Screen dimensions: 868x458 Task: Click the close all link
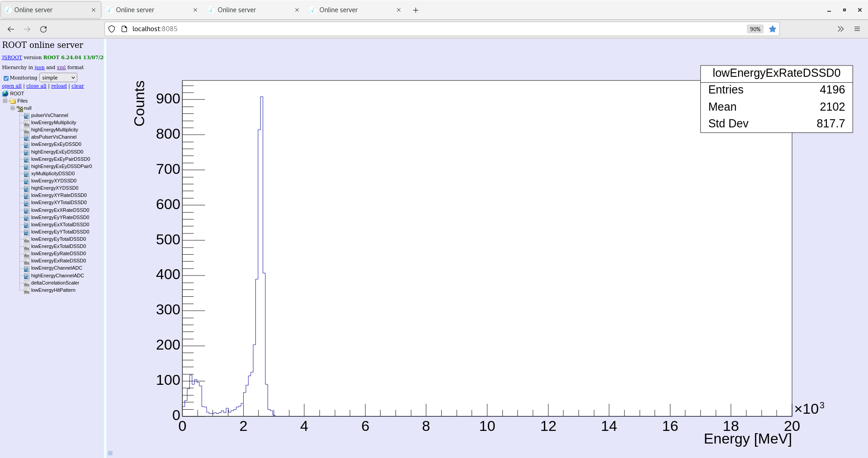coord(36,86)
